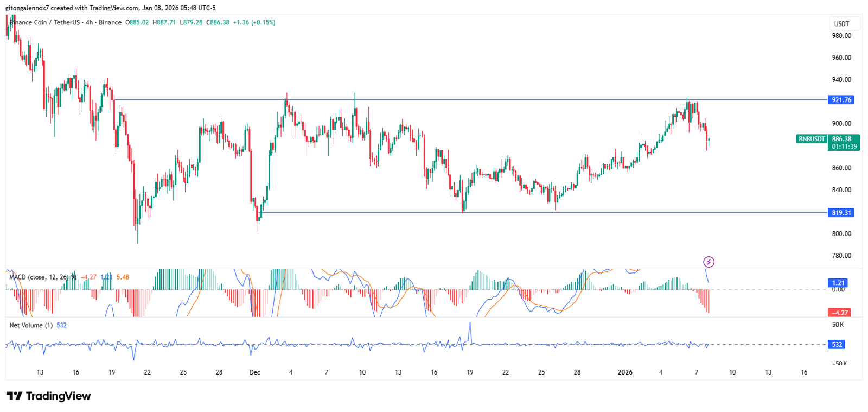Click the Dec label on the time axis
This screenshot has width=868, height=412.
254,372
